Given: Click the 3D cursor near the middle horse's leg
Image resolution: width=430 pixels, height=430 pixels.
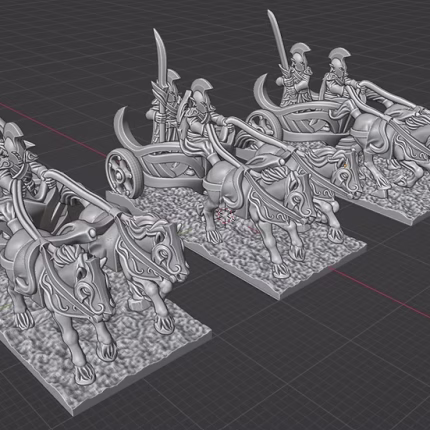Looking at the screenshot, I should 225,216.
